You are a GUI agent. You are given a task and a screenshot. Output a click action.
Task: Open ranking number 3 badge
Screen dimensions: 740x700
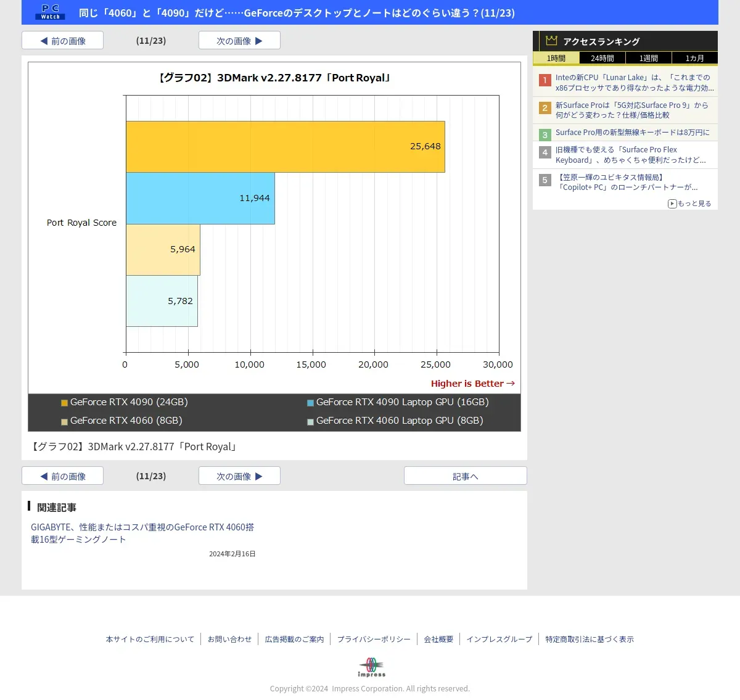545,135
